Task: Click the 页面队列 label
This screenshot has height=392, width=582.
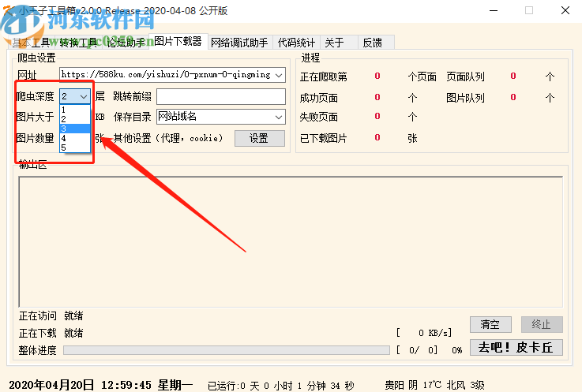Action: tap(465, 77)
